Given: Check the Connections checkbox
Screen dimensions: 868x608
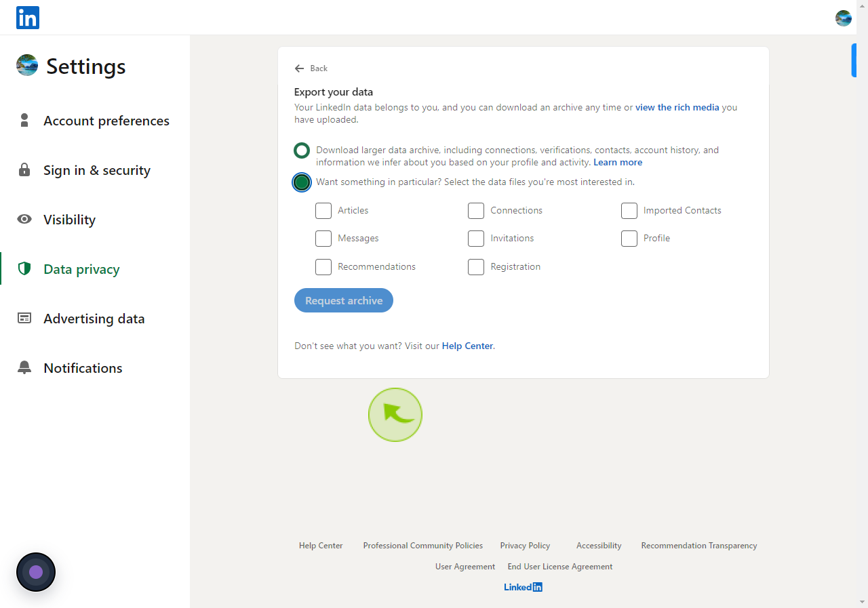Looking at the screenshot, I should 476,211.
